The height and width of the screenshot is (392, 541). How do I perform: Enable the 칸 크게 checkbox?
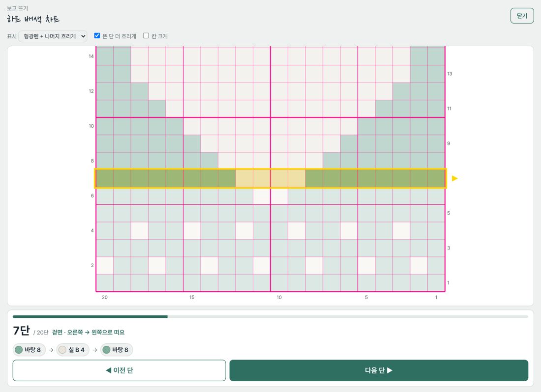[x=146, y=35]
